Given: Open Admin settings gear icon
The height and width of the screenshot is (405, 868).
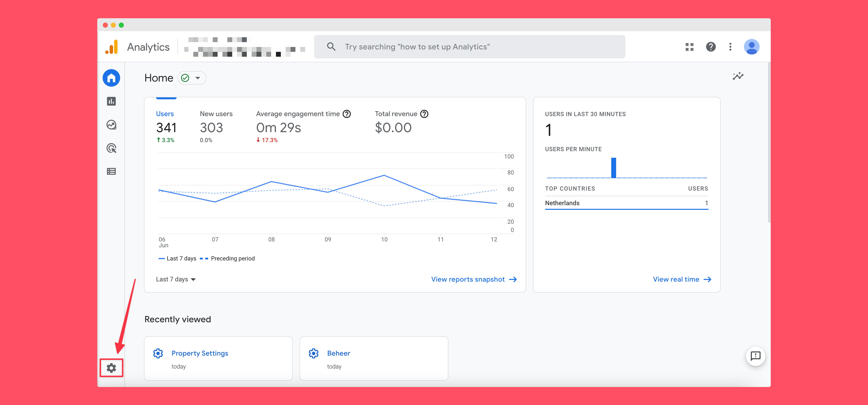Looking at the screenshot, I should tap(111, 368).
